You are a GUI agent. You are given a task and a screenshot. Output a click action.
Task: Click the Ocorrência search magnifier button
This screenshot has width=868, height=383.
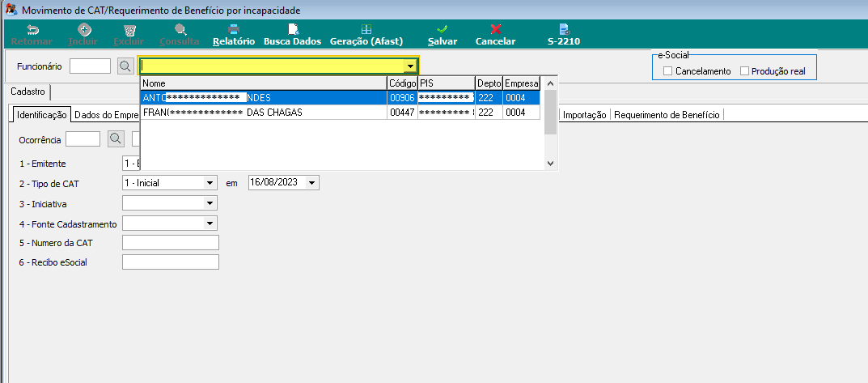[x=116, y=139]
